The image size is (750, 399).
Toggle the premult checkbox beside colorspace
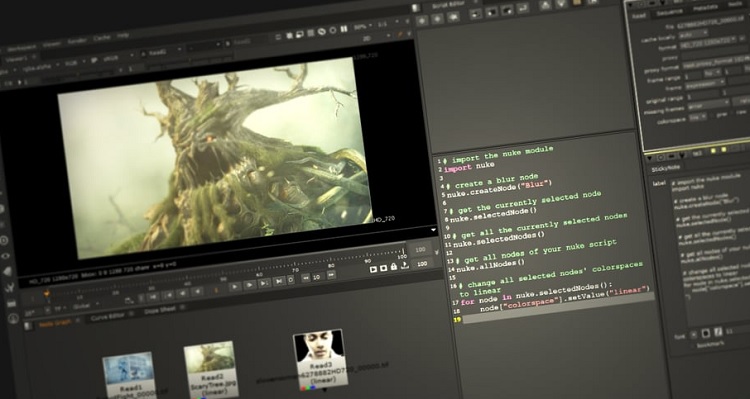[712, 116]
